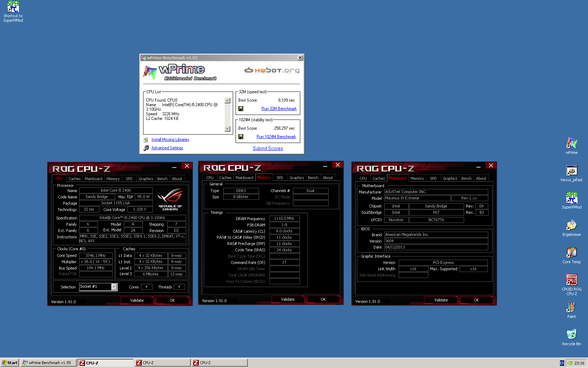The height and width of the screenshot is (368, 588).
Task: Click the Submit Scores link
Action: 268,149
